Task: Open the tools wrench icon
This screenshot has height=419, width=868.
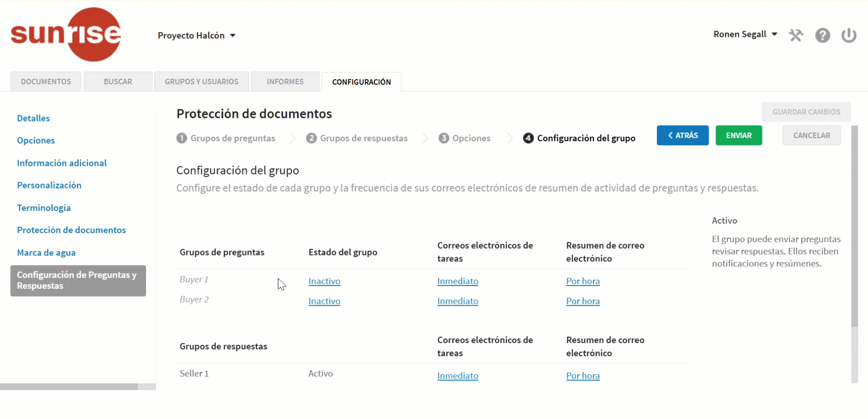Action: pyautogui.click(x=796, y=35)
